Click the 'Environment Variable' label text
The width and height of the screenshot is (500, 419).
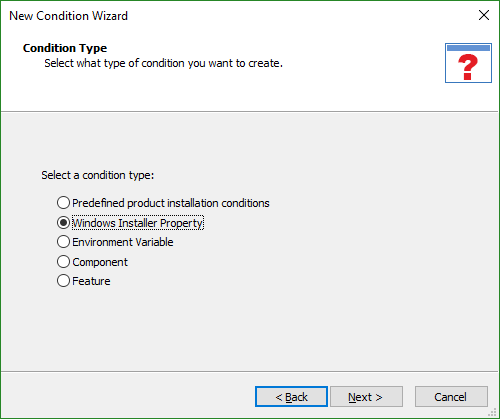[123, 242]
